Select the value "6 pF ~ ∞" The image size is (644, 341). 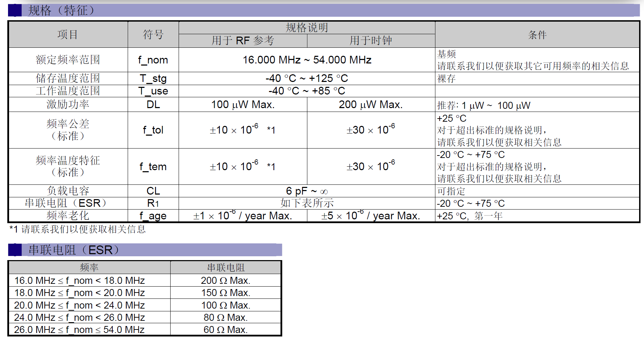click(x=307, y=191)
